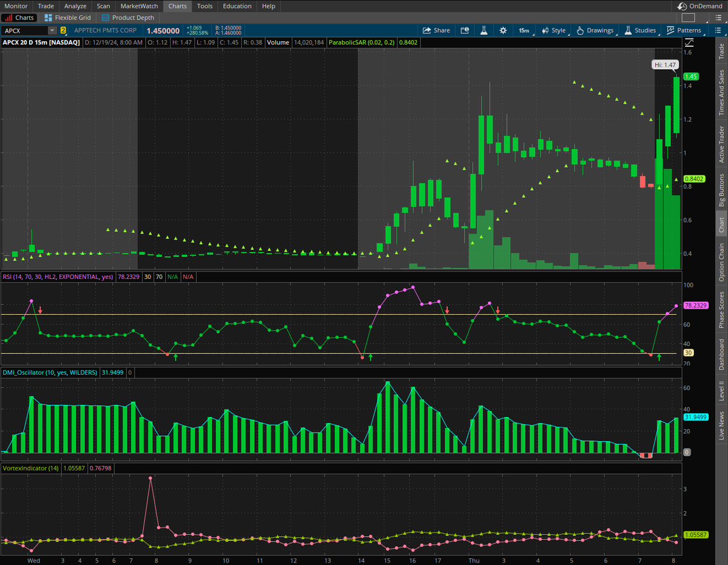
Task: Click the 0.8402 ParabolicSAR axis tag
Action: pyautogui.click(x=693, y=179)
